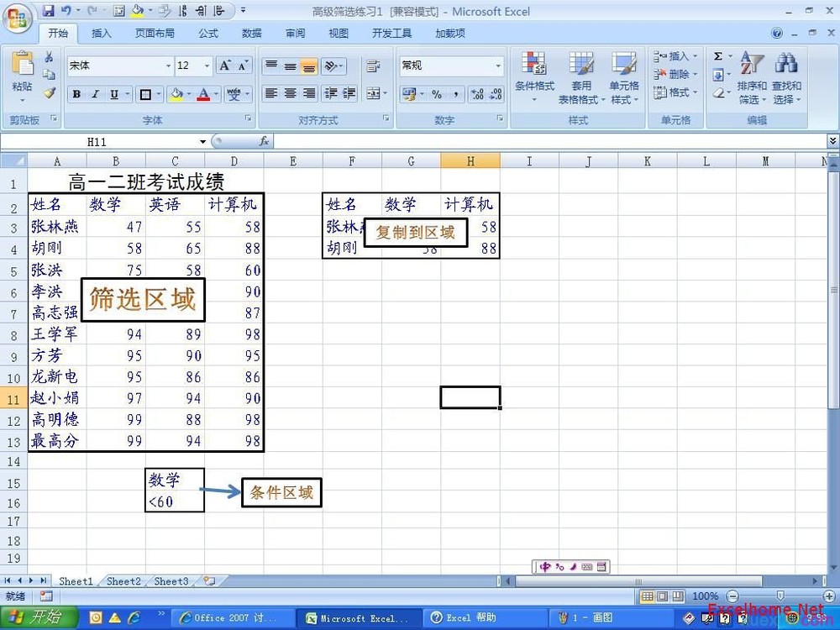Open Excel help question mark icon
840x630 pixels.
point(777,34)
